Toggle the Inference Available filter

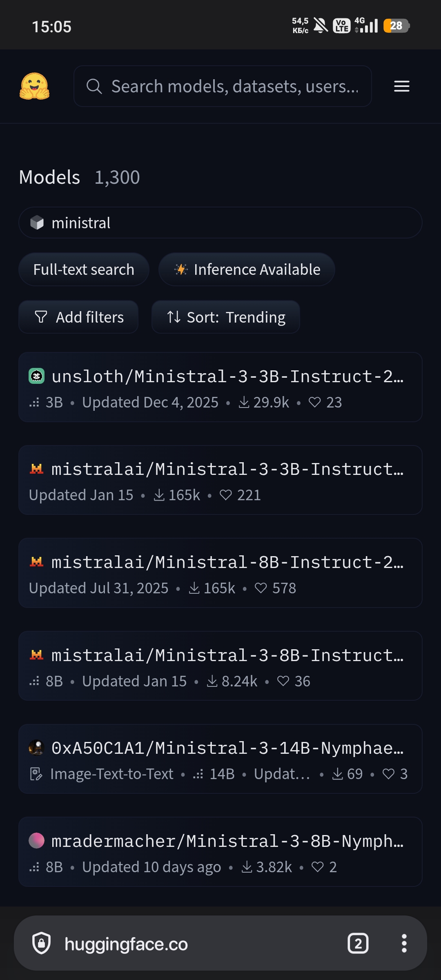pos(247,269)
